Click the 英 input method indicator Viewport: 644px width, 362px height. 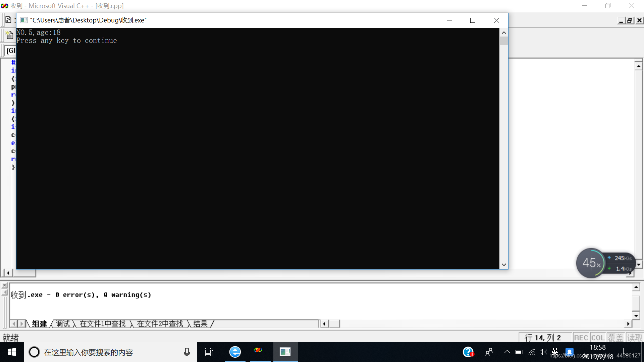point(555,352)
